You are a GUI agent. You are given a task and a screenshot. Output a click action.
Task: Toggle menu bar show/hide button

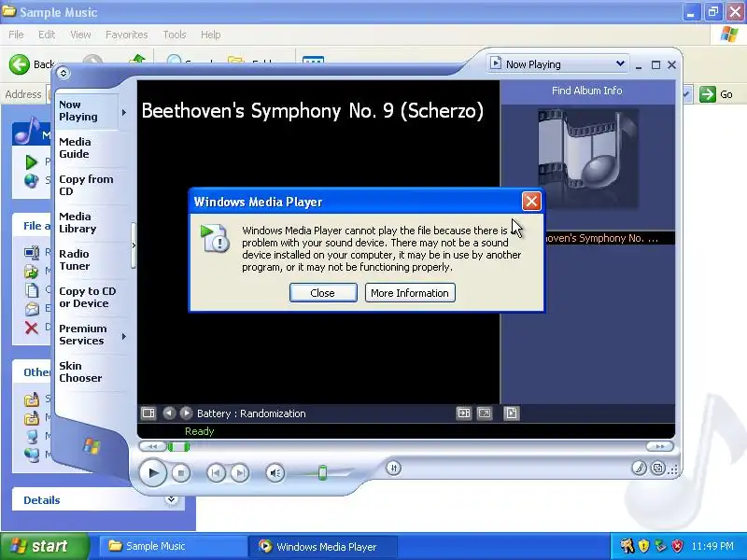63,74
